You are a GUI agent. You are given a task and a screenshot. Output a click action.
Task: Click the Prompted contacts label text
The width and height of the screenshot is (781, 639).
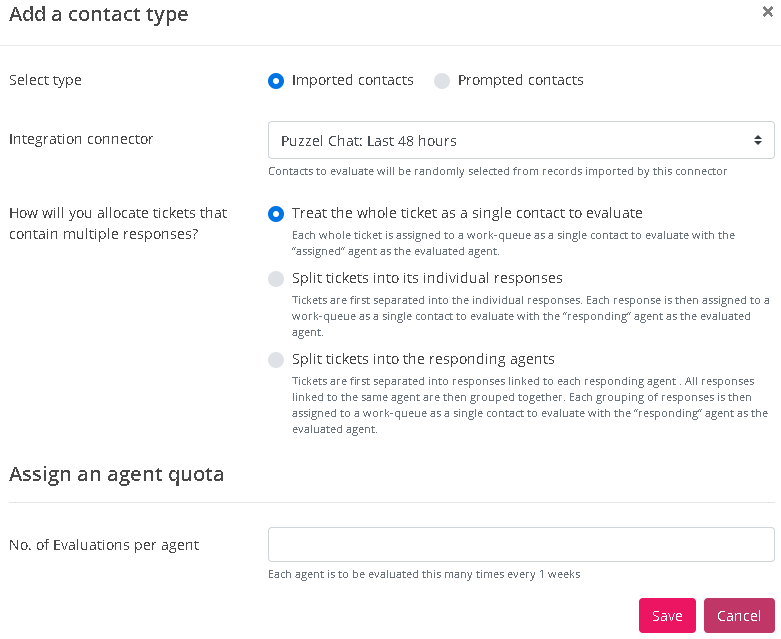tap(520, 80)
